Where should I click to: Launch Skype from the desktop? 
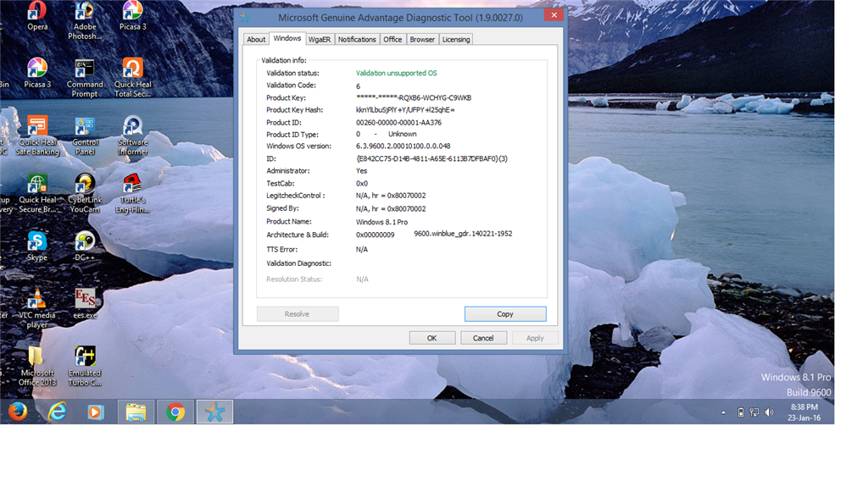37,246
